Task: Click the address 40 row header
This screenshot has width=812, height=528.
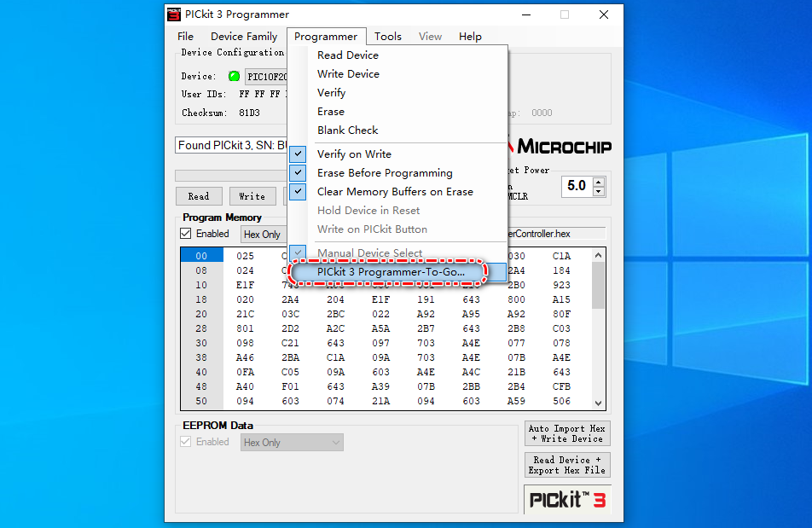Action: coord(201,372)
